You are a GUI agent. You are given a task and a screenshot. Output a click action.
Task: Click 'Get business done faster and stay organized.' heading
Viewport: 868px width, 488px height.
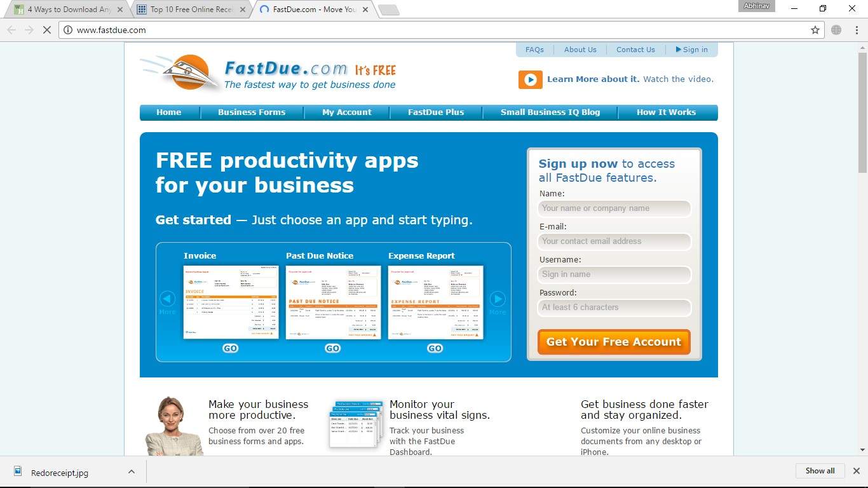click(x=644, y=410)
